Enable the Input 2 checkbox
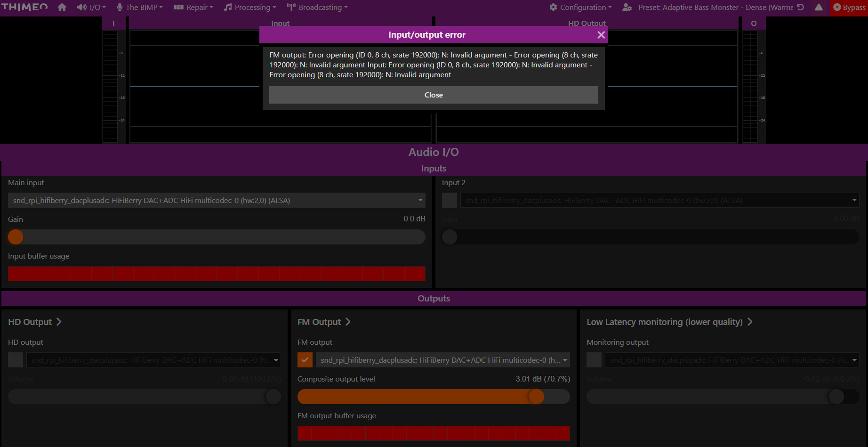The image size is (868, 447). pyautogui.click(x=450, y=200)
